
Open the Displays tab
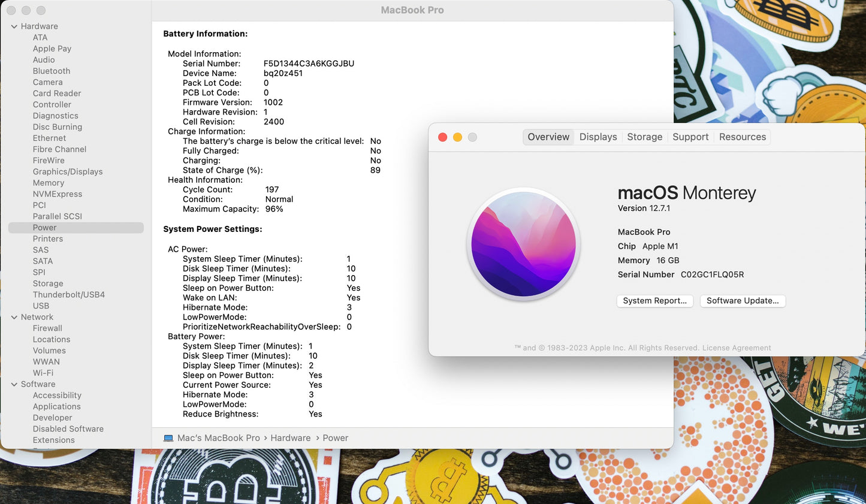click(598, 137)
